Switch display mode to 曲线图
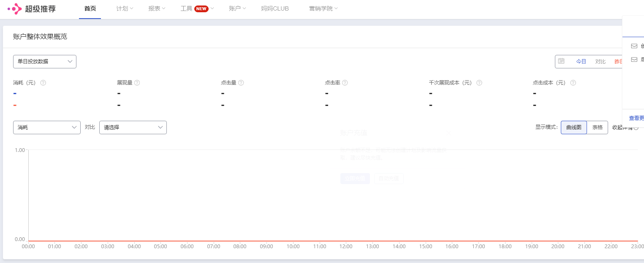 coord(574,127)
